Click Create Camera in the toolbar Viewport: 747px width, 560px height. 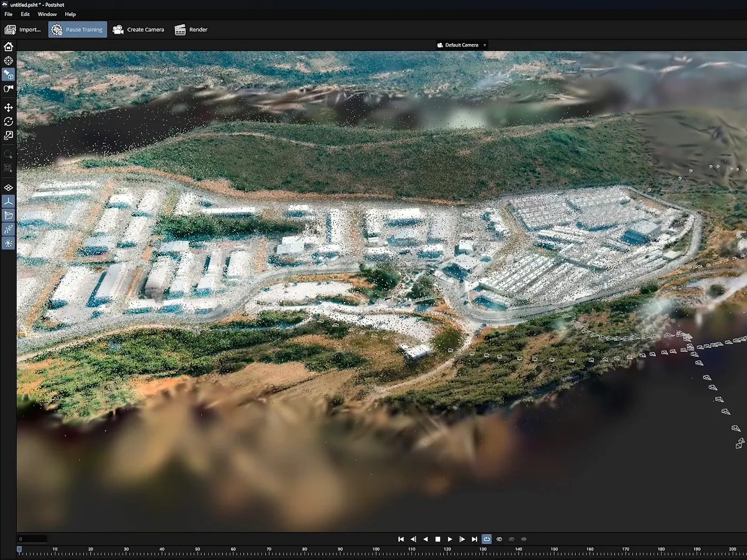pos(139,30)
